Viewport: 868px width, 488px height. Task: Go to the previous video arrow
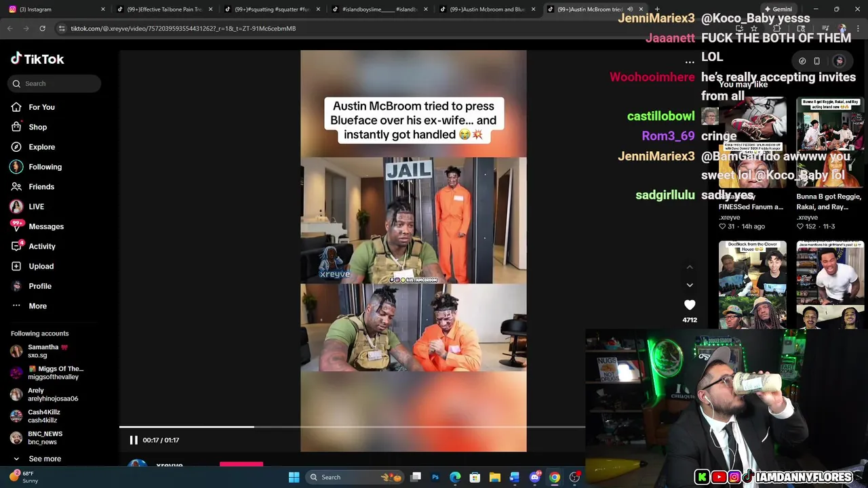[690, 267]
